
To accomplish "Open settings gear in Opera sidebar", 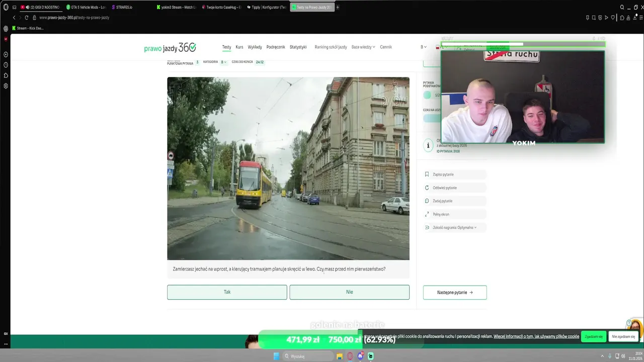I will [6, 86].
